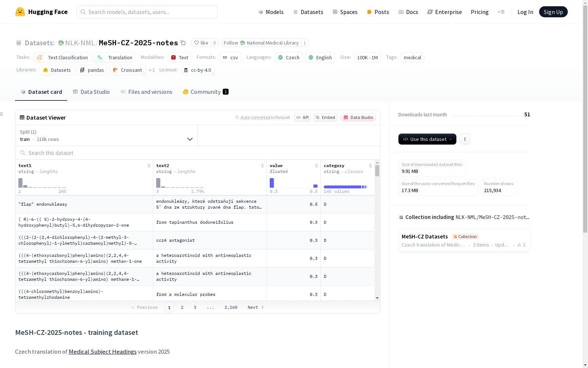
Task: Go to the Next page of rows
Action: [256, 307]
